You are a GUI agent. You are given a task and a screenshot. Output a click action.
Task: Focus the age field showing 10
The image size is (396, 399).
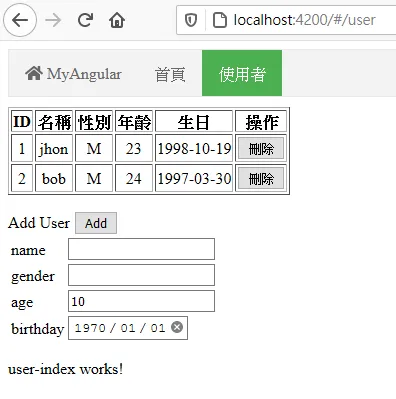(x=141, y=301)
